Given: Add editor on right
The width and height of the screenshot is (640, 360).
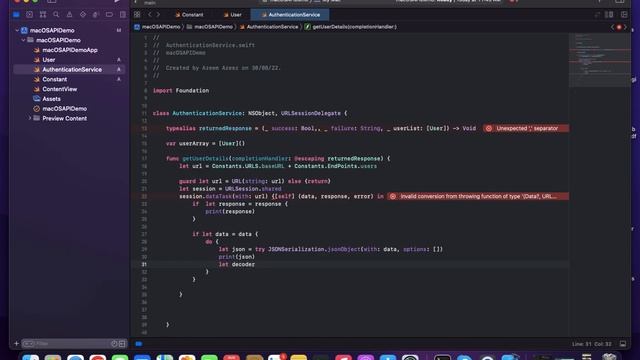Looking at the screenshot, I should (x=624, y=15).
